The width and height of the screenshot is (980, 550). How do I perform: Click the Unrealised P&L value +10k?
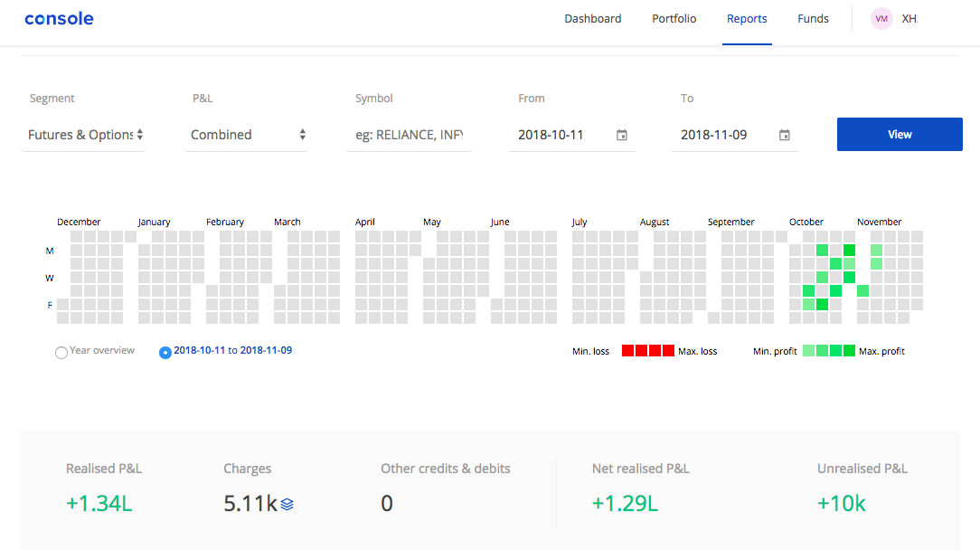point(842,504)
